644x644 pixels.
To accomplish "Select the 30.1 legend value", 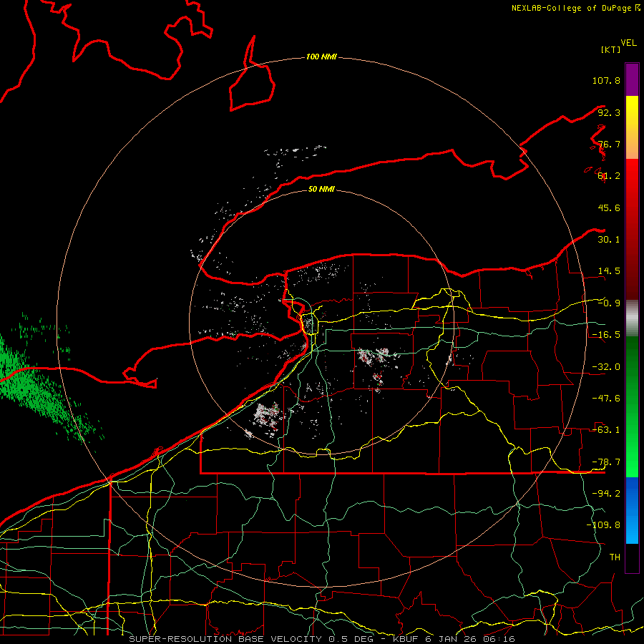I will (609, 240).
